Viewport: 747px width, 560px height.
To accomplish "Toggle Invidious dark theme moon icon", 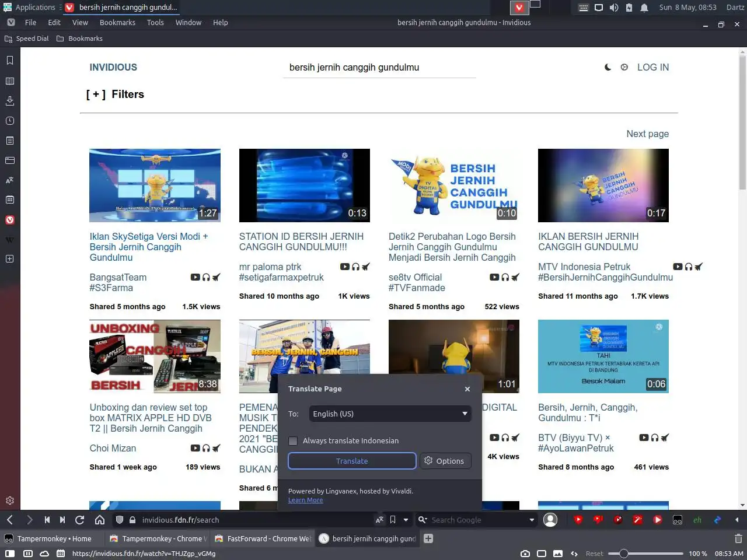I will point(608,67).
